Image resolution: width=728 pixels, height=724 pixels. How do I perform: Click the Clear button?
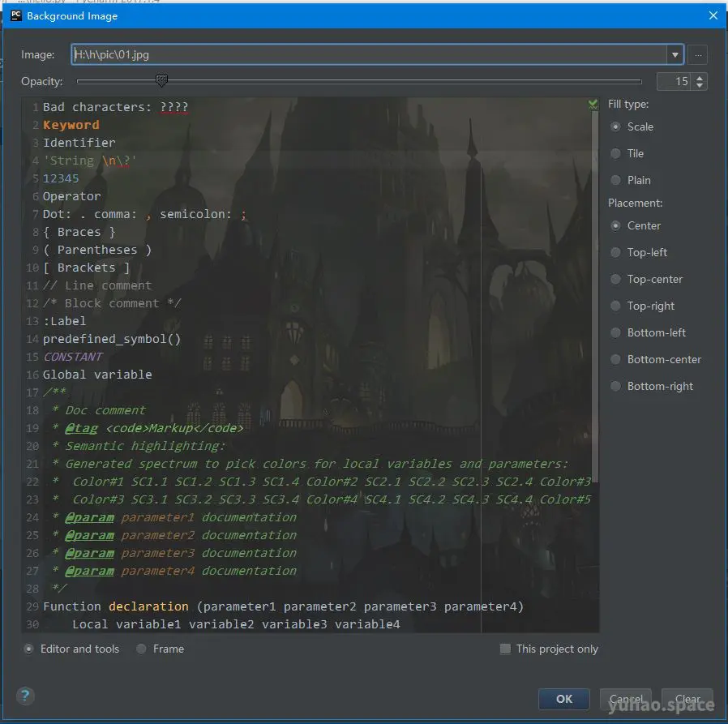[x=687, y=699]
